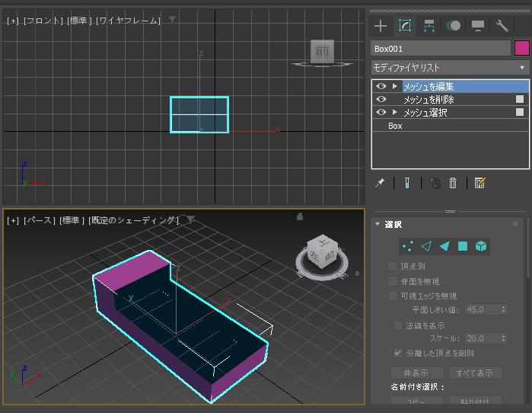Click the square icon on メッシュを削除 row
The image size is (532, 413).
pyautogui.click(x=520, y=99)
